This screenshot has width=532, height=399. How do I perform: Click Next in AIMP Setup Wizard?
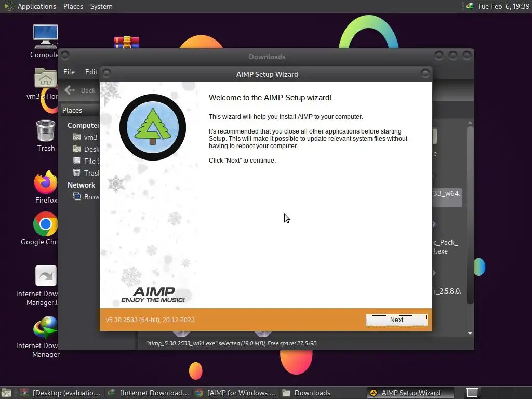[396, 320]
